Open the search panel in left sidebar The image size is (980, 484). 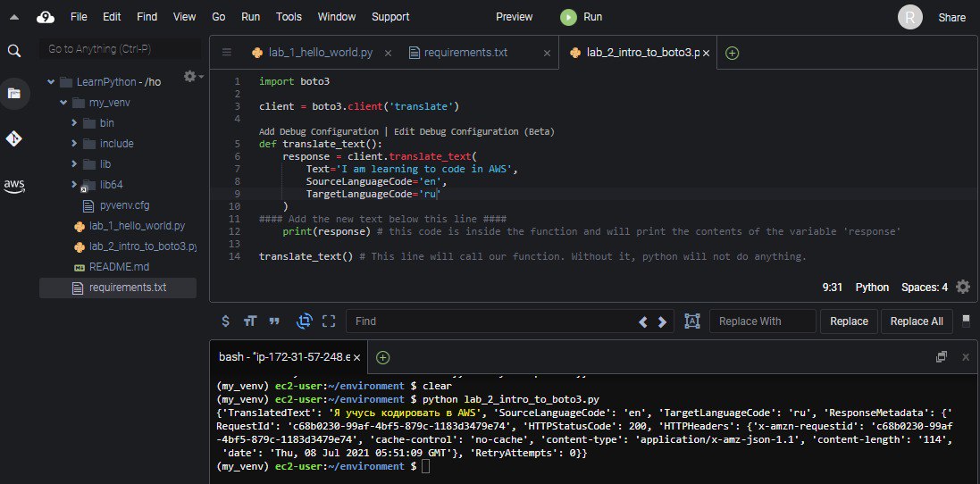14,51
